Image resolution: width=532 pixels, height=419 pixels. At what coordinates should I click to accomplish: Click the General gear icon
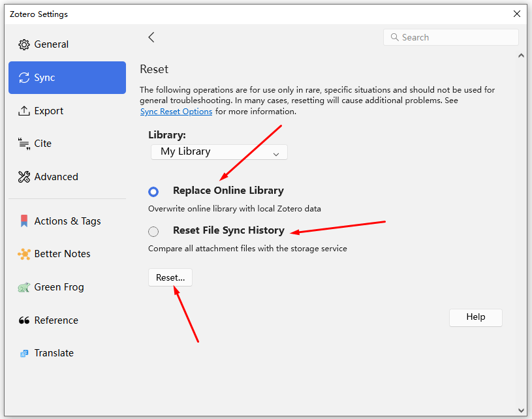tap(24, 44)
